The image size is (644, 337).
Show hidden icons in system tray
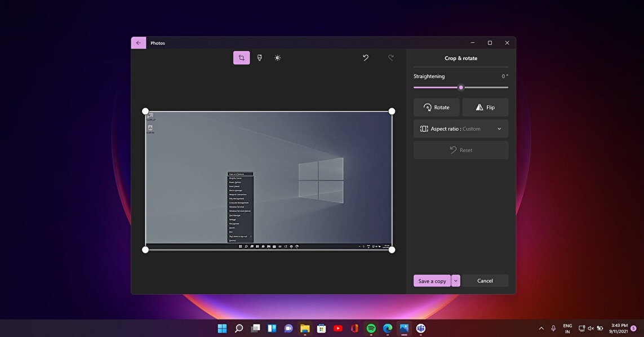[541, 328]
